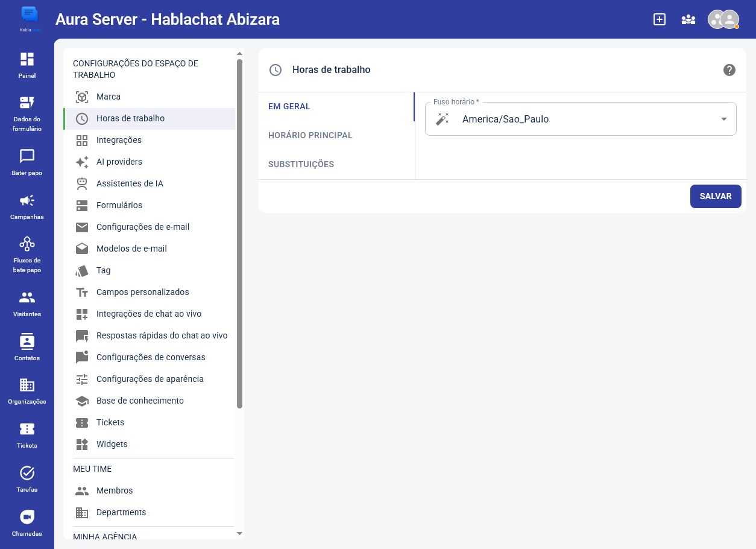Open the Painel dashboard icon
This screenshot has width=756, height=549.
point(27,59)
